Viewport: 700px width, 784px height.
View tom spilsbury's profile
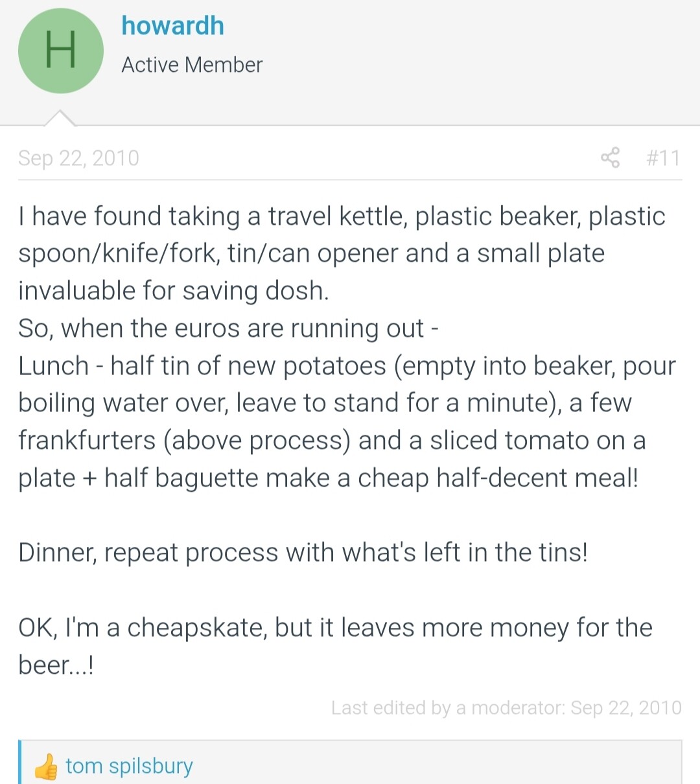(x=129, y=766)
